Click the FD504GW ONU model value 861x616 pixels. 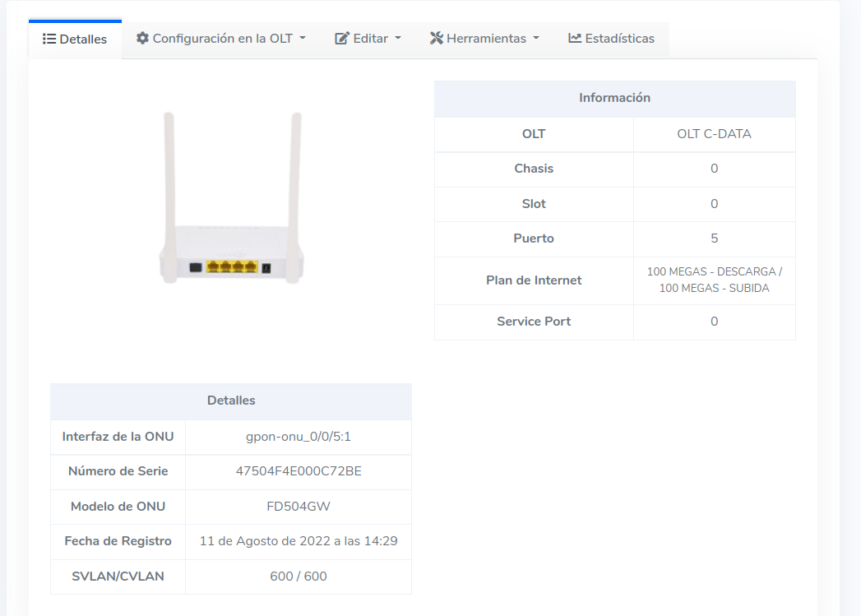pyautogui.click(x=299, y=507)
